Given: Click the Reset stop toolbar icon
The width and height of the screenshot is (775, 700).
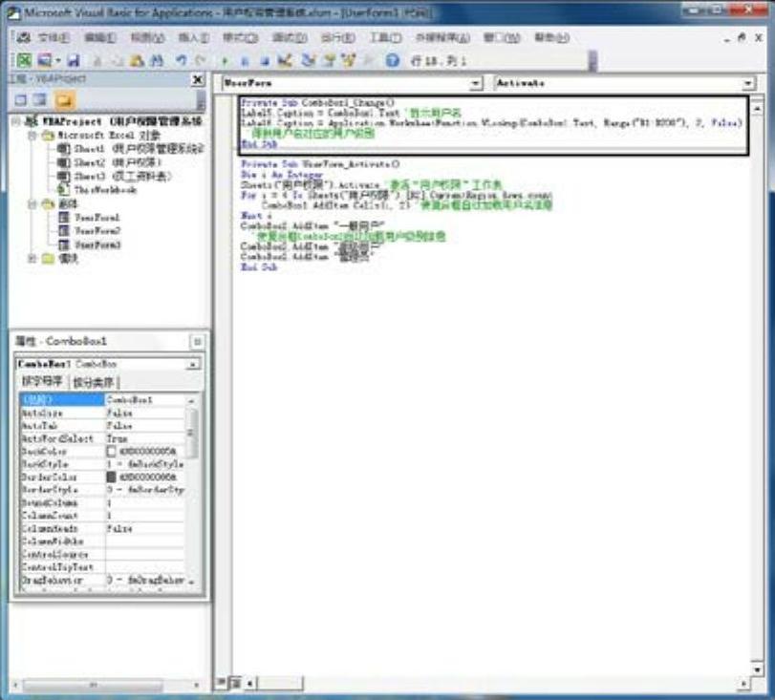Looking at the screenshot, I should coord(265,61).
